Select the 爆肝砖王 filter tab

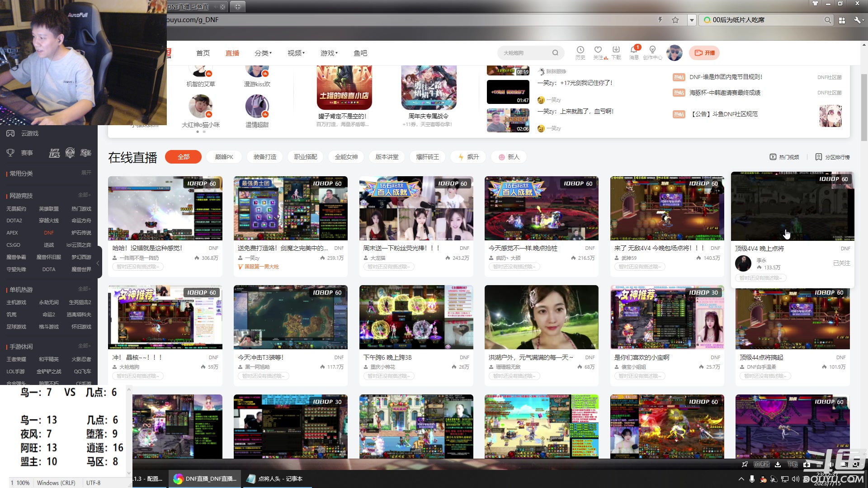coord(428,157)
